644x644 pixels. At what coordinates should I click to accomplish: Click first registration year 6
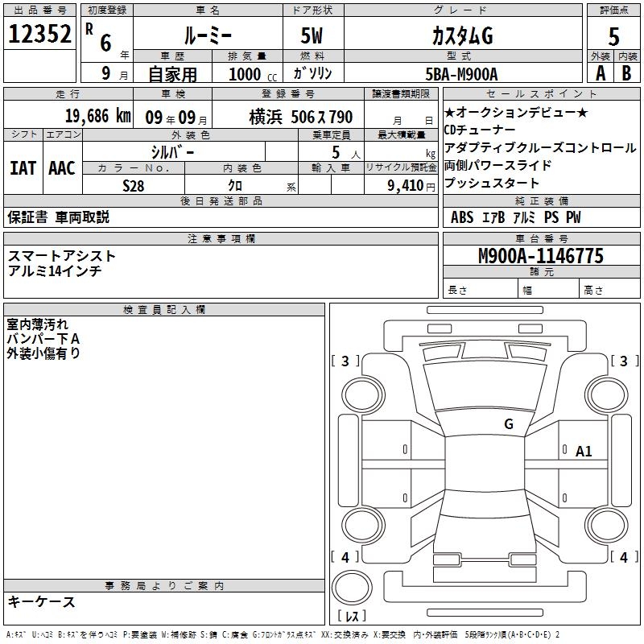coord(105,43)
